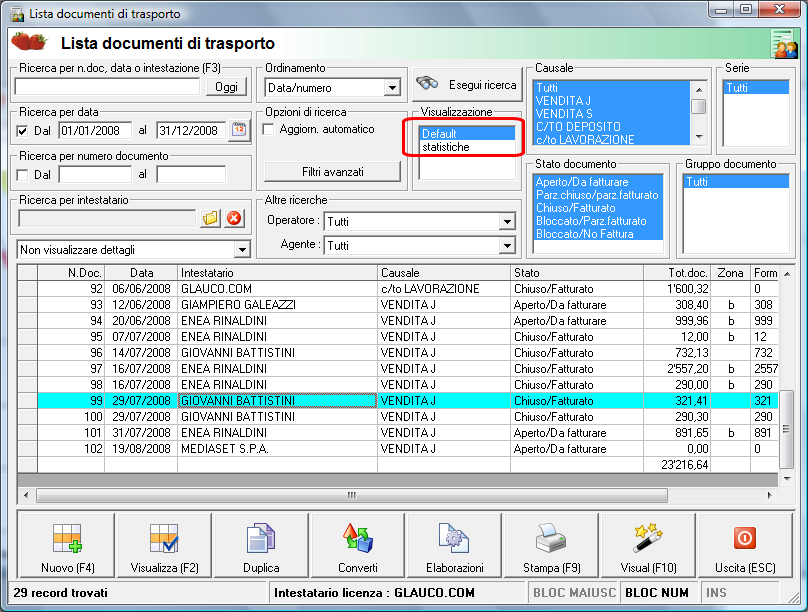Click the start date field 01/01/2008

point(95,131)
